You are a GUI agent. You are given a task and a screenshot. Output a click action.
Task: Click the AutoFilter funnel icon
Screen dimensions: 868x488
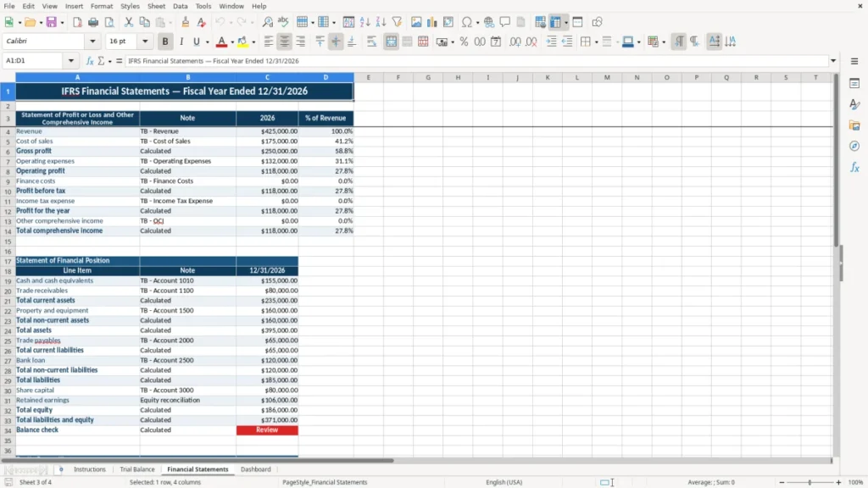pyautogui.click(x=397, y=22)
